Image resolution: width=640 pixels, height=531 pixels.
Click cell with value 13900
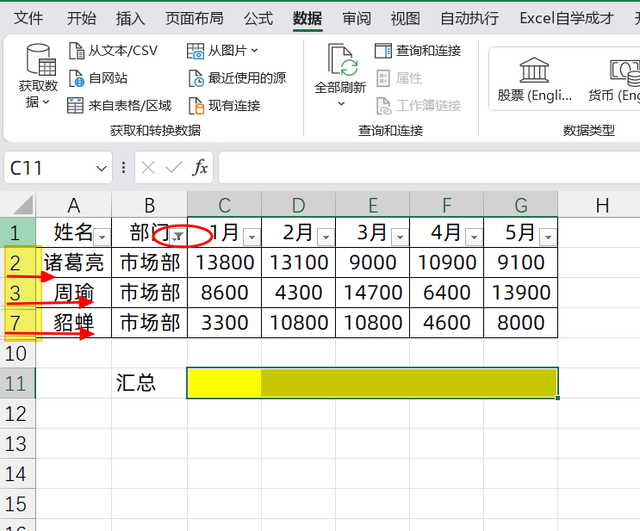tap(521, 293)
